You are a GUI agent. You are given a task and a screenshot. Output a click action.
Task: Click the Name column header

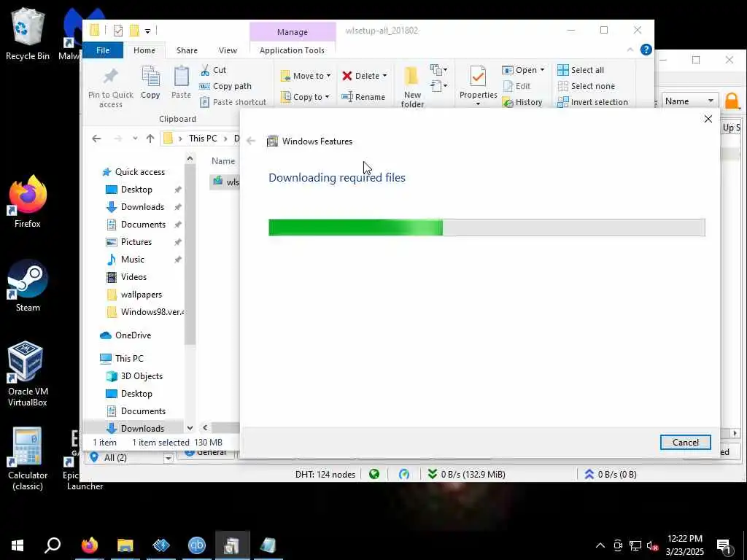point(223,161)
